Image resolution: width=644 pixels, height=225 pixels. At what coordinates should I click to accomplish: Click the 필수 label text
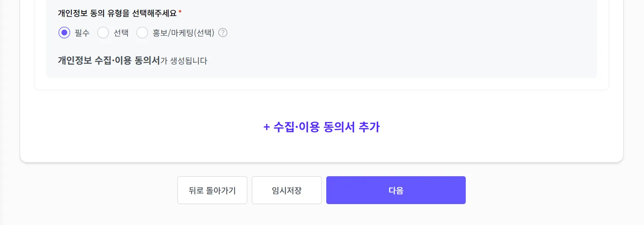coord(82,33)
